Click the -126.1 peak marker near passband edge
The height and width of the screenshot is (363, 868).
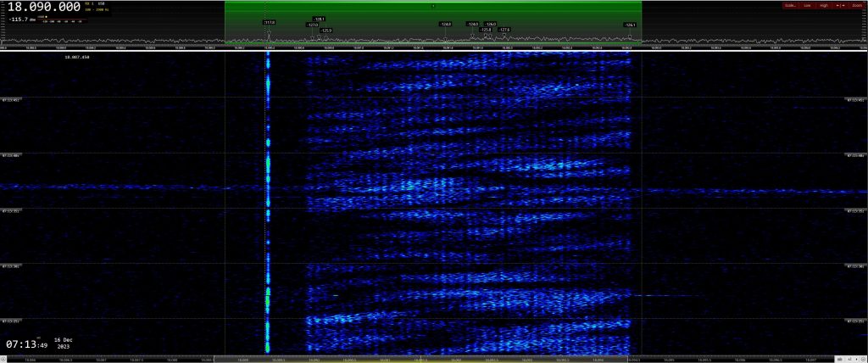pyautogui.click(x=630, y=25)
